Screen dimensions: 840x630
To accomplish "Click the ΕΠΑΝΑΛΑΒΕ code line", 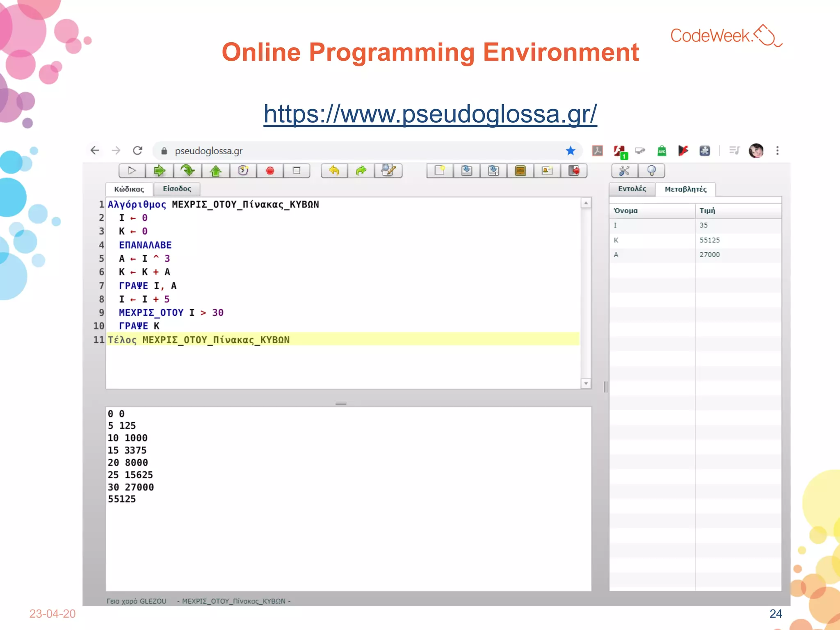I will [x=145, y=245].
